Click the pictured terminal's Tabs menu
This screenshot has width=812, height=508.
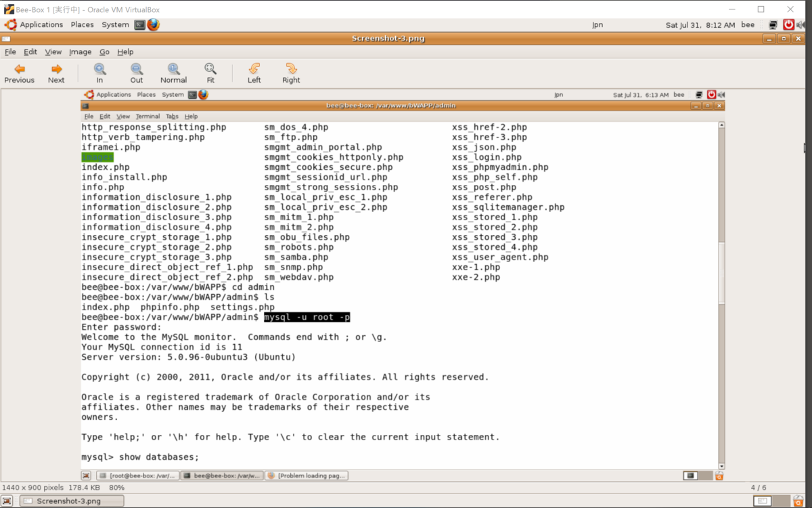(x=172, y=117)
